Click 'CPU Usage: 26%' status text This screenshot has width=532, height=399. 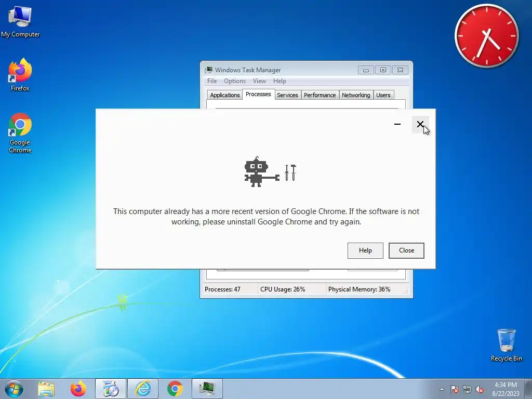pyautogui.click(x=283, y=289)
